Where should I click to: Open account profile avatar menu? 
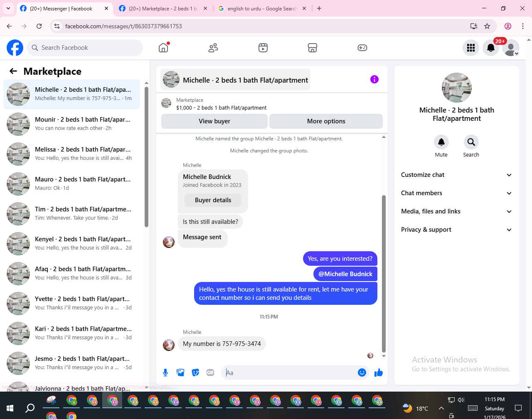(x=511, y=48)
